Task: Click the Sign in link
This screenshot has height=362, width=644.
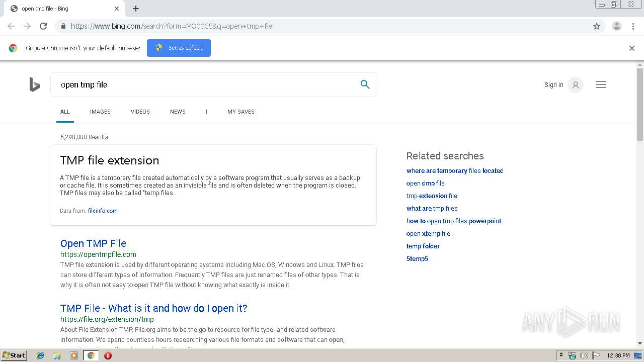Action: point(553,85)
